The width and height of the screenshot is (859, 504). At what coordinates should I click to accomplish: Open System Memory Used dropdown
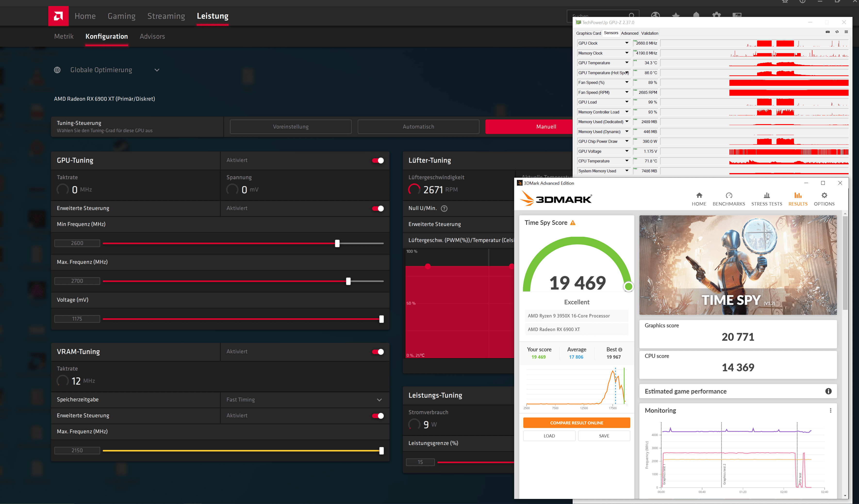point(627,171)
